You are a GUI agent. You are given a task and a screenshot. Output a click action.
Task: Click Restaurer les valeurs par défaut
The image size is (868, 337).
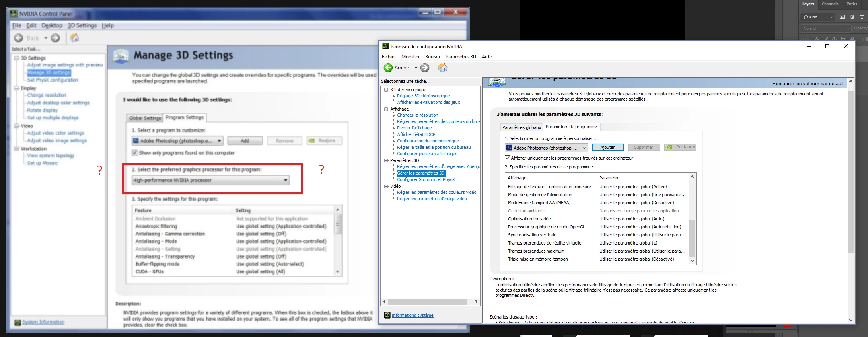click(x=807, y=84)
